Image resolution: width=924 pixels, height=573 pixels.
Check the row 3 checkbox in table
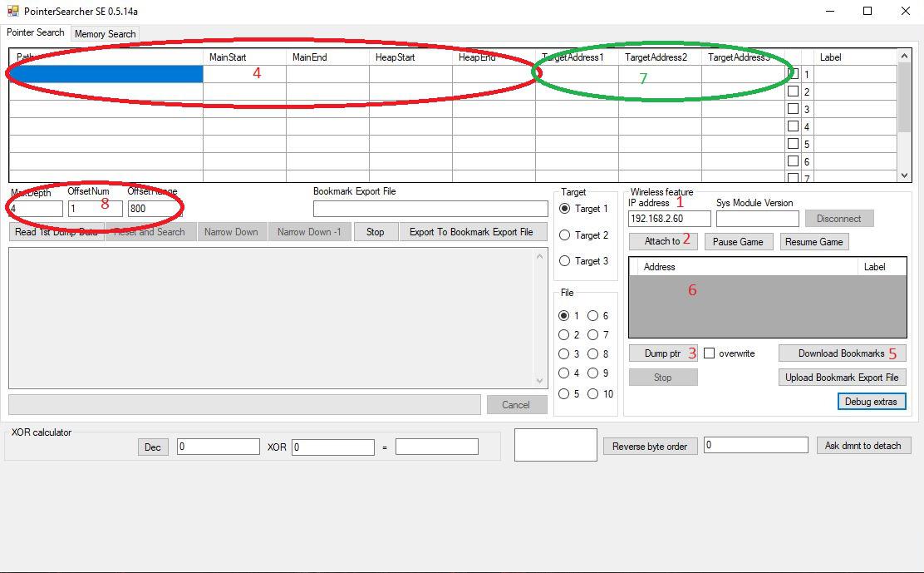tap(793, 109)
